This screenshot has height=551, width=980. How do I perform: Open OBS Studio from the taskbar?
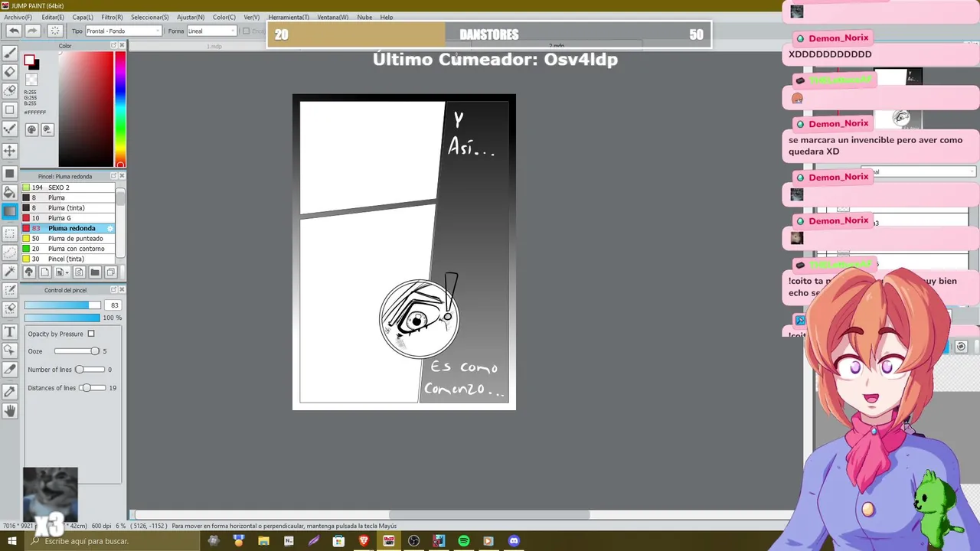tap(413, 541)
